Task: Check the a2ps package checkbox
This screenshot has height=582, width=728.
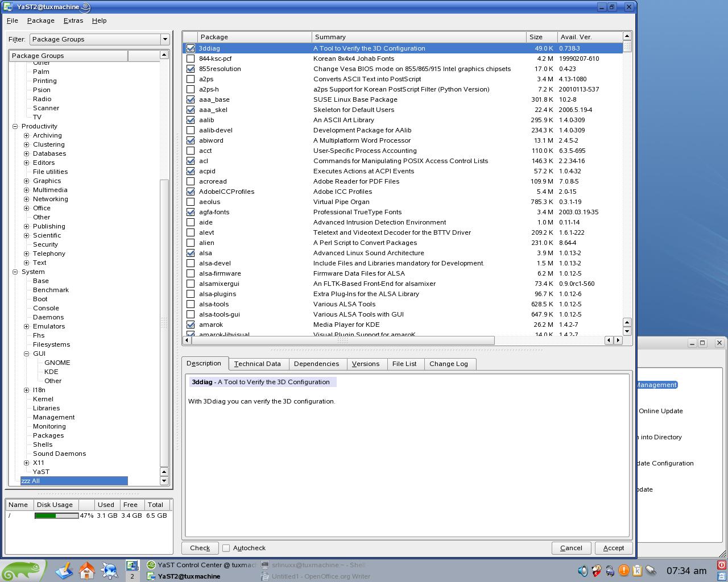Action: click(191, 79)
